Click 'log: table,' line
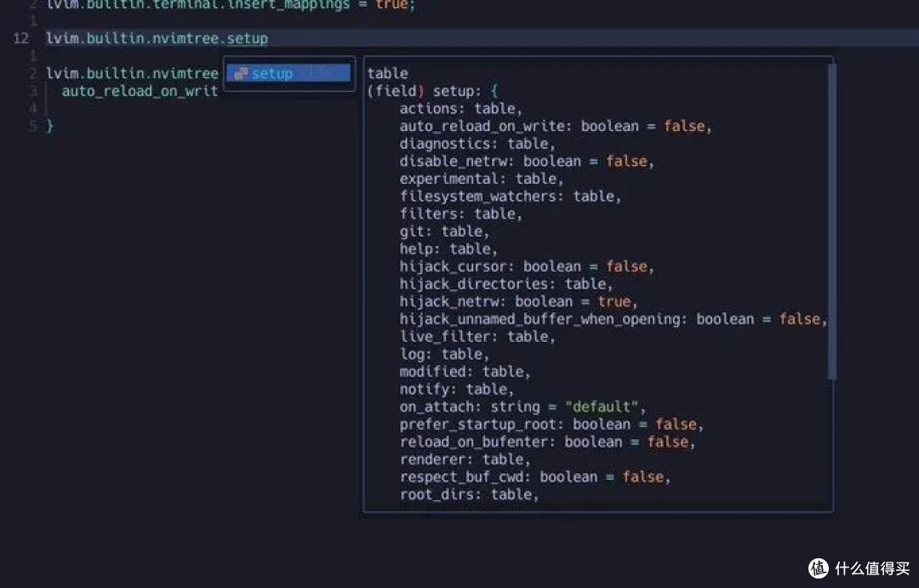 click(444, 355)
